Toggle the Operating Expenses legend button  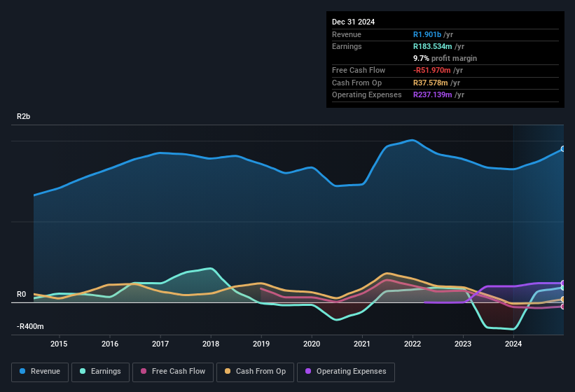click(346, 372)
